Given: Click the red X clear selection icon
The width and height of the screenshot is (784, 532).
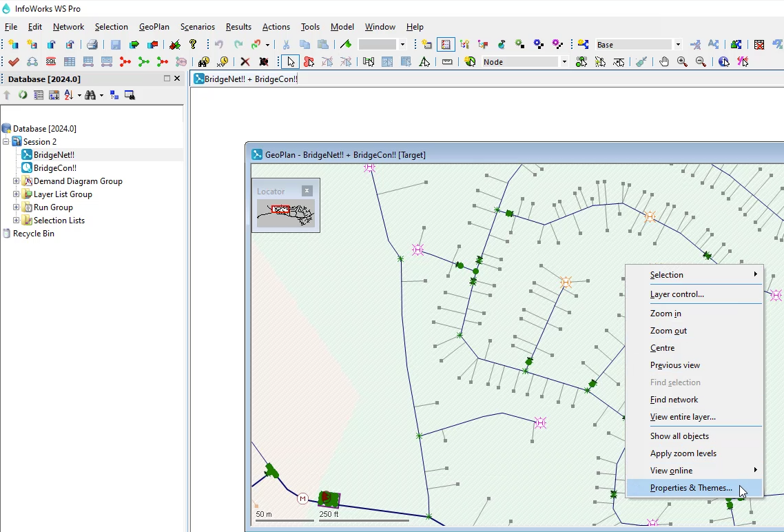Looking at the screenshot, I should pos(245,62).
